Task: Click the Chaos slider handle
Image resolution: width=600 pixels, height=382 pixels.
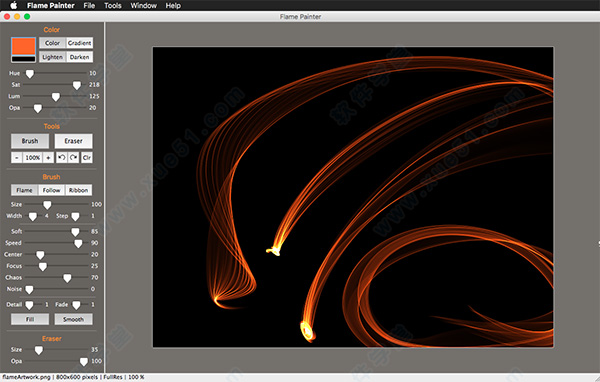Action: point(67,278)
